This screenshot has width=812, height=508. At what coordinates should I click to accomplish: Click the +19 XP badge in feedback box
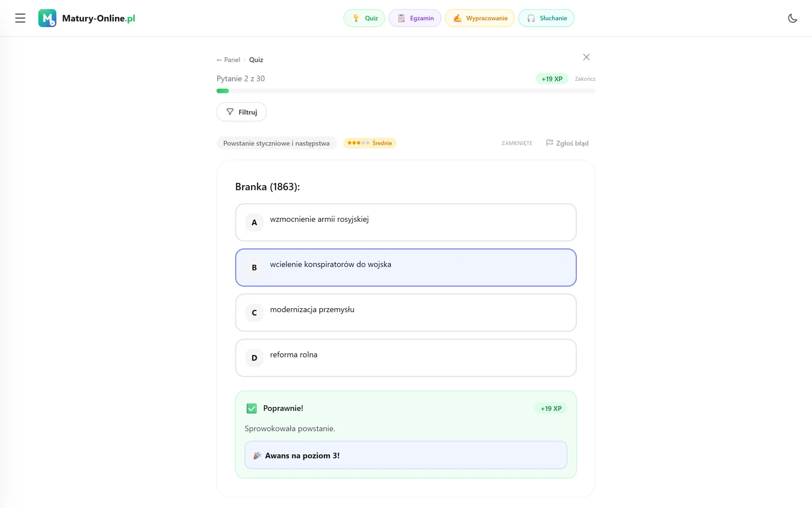pyautogui.click(x=551, y=409)
